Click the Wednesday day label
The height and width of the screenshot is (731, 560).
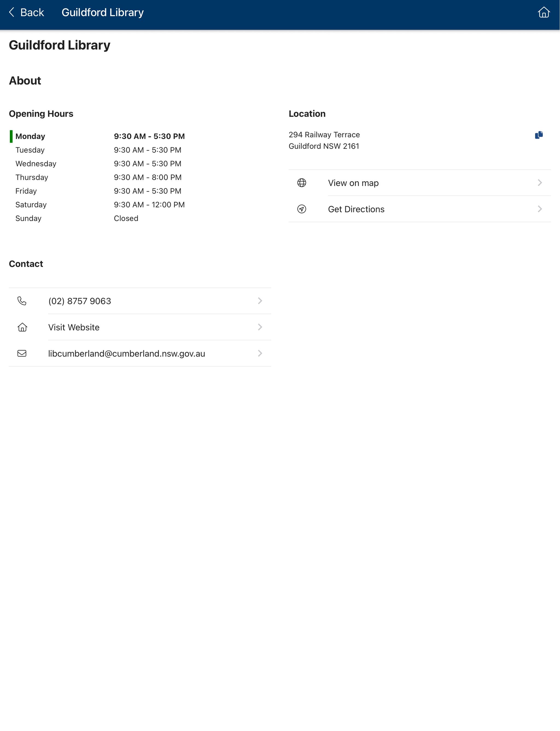36,164
